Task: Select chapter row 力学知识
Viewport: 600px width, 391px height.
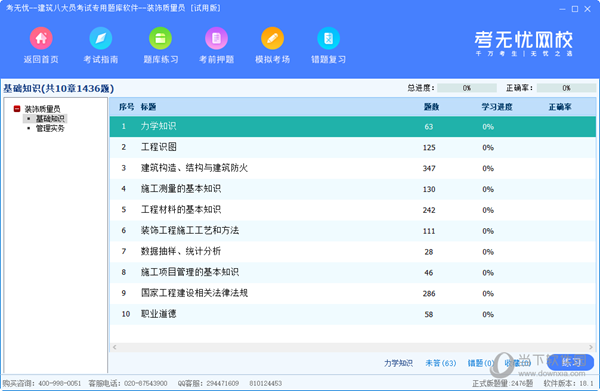Action: click(x=352, y=127)
